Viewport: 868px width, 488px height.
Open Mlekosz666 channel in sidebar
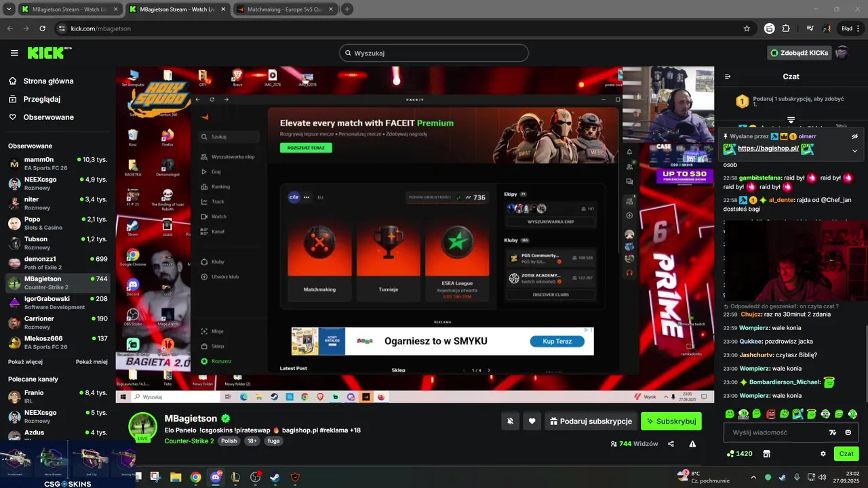tap(57, 342)
